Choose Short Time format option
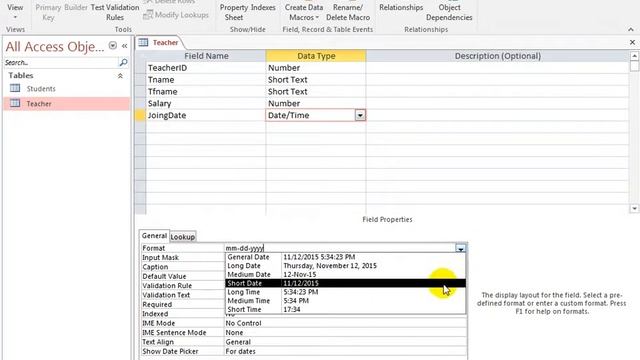 (x=345, y=309)
